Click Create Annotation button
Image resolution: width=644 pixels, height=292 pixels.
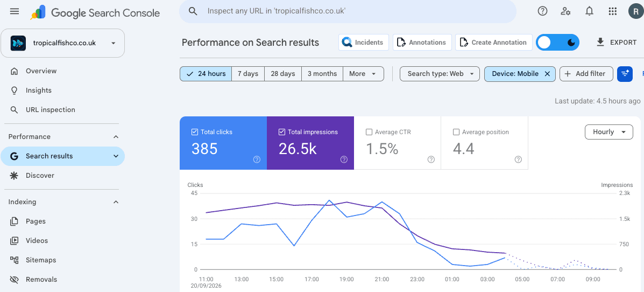coord(494,43)
